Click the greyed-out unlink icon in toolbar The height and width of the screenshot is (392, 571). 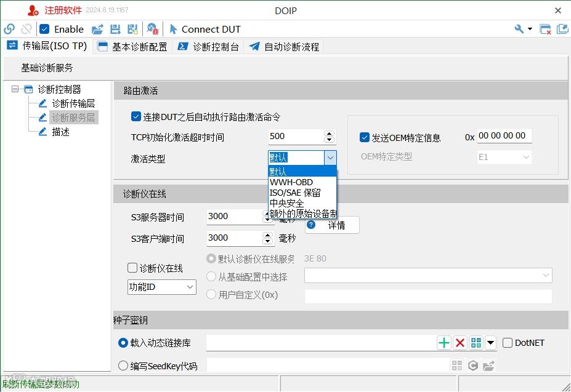pyautogui.click(x=26, y=29)
